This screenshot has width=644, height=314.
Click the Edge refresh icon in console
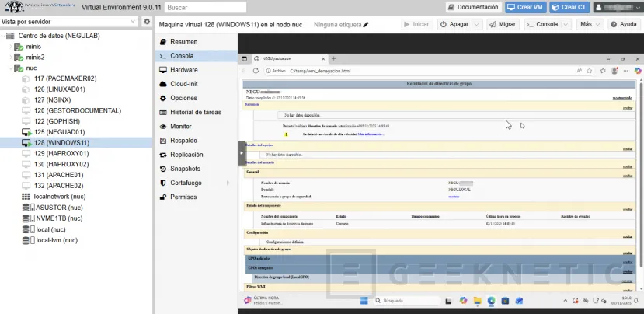pyautogui.click(x=256, y=71)
